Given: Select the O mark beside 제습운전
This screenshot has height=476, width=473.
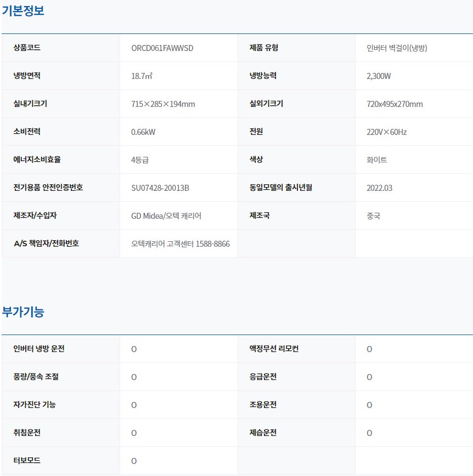Looking at the screenshot, I should pyautogui.click(x=369, y=433).
